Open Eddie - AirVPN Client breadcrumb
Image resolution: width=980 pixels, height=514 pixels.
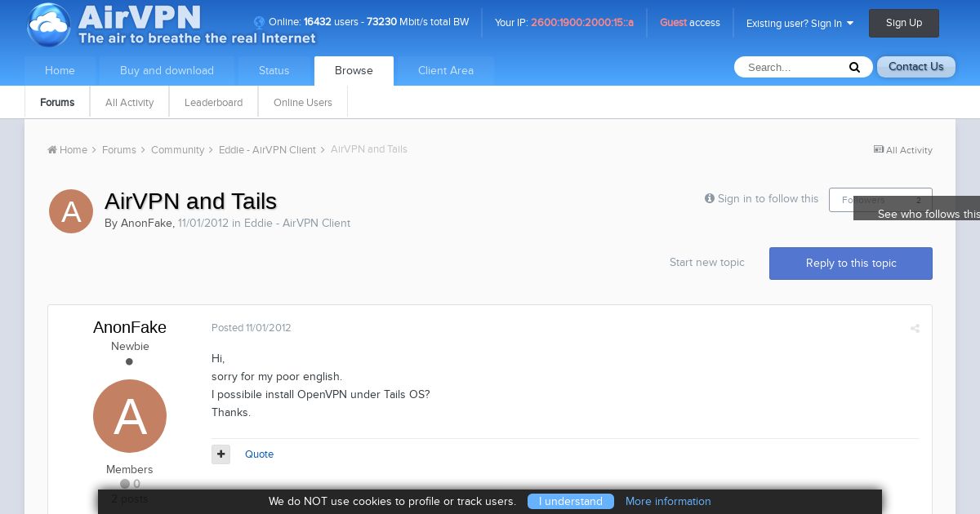point(267,150)
